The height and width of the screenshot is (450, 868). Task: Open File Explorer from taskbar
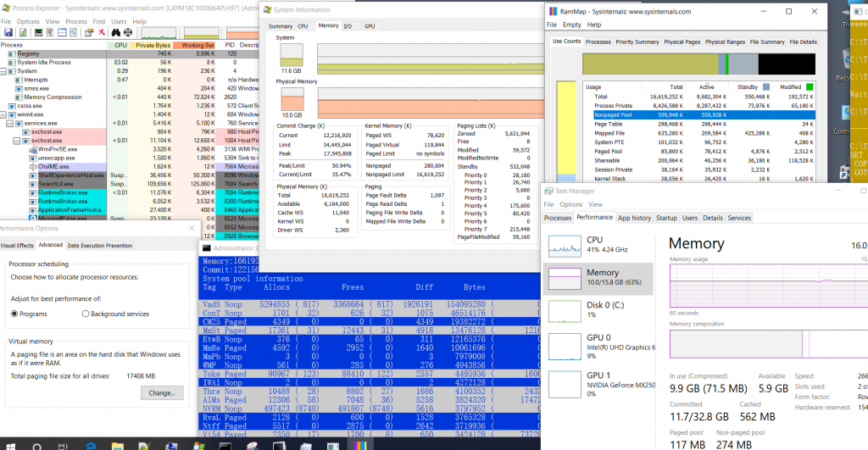(117, 446)
